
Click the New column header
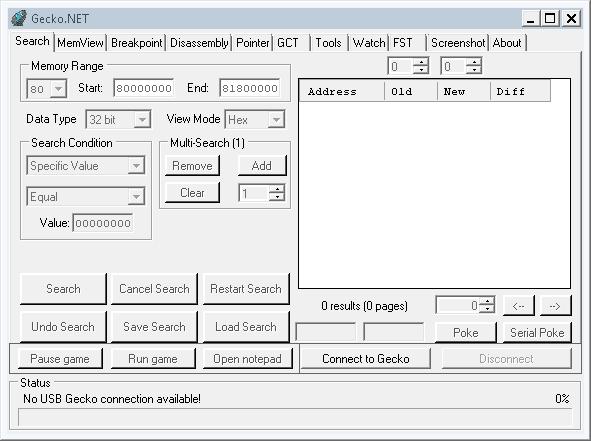(x=464, y=91)
